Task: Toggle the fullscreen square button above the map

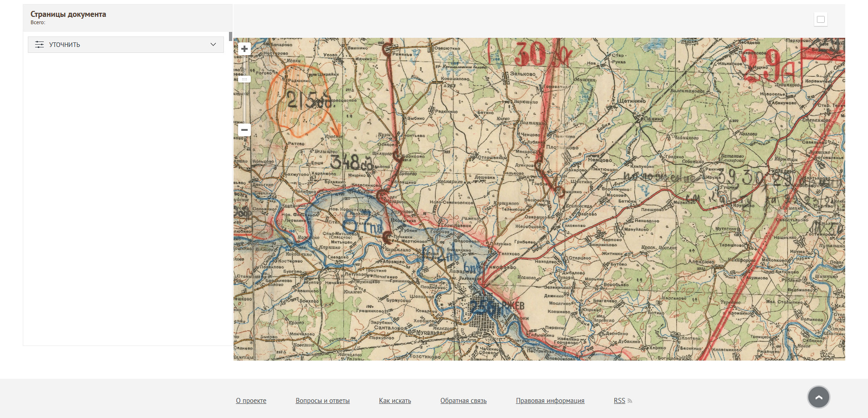Action: (821, 20)
